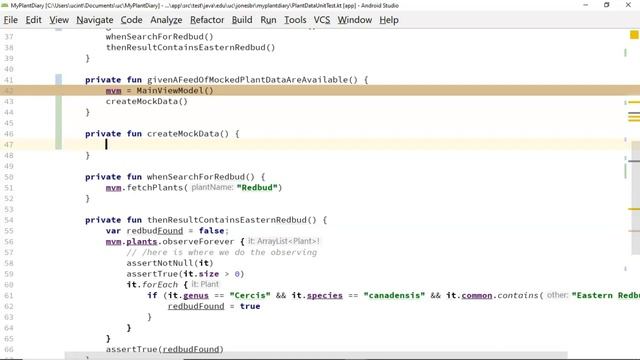Click 'createMockData()' call on line 43

click(x=147, y=101)
